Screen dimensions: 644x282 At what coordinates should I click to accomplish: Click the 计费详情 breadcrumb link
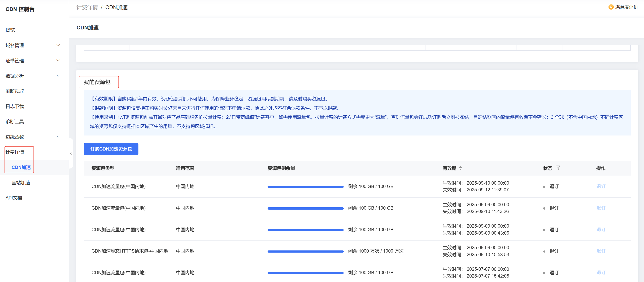[x=87, y=7]
